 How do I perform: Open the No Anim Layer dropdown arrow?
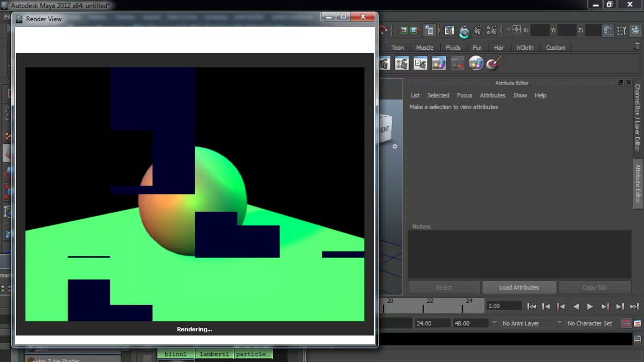pyautogui.click(x=494, y=323)
